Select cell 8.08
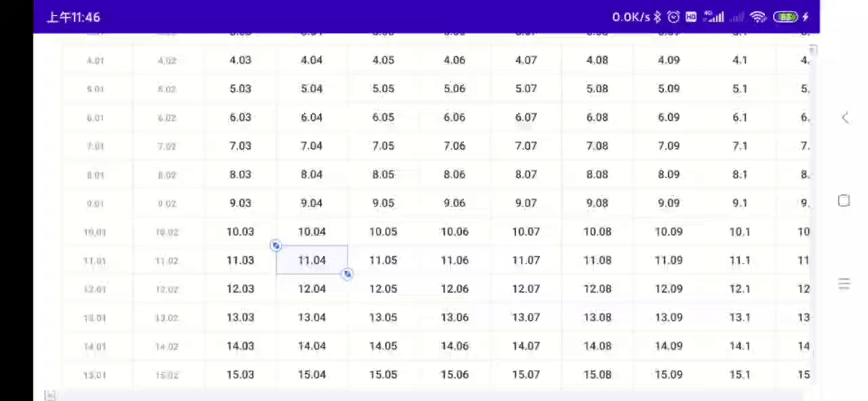 point(597,174)
